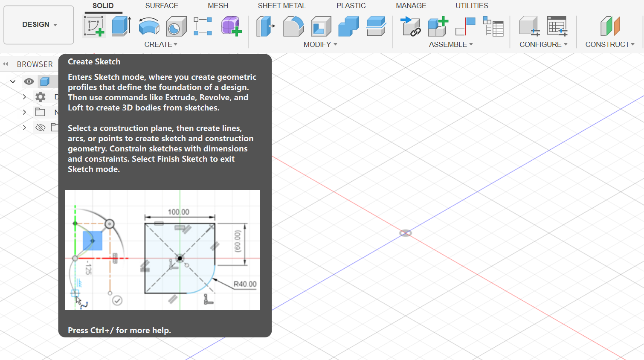The width and height of the screenshot is (644, 360).
Task: Select the Create Form tool
Action: pyautogui.click(x=231, y=26)
